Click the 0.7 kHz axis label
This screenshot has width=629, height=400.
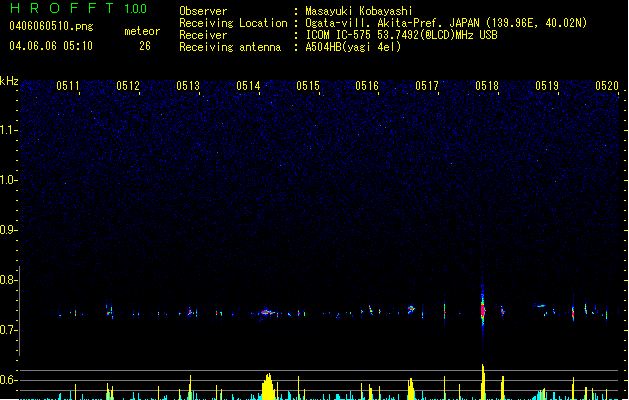tap(8, 330)
